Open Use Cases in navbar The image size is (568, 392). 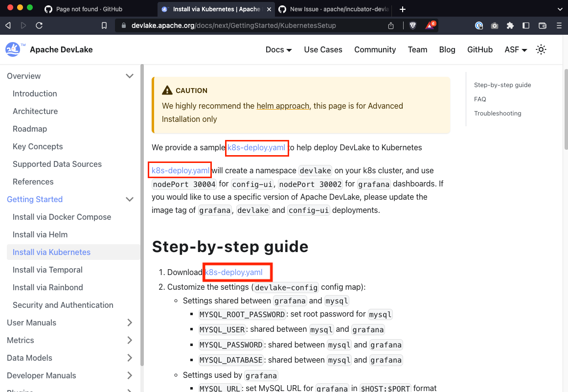pyautogui.click(x=323, y=49)
